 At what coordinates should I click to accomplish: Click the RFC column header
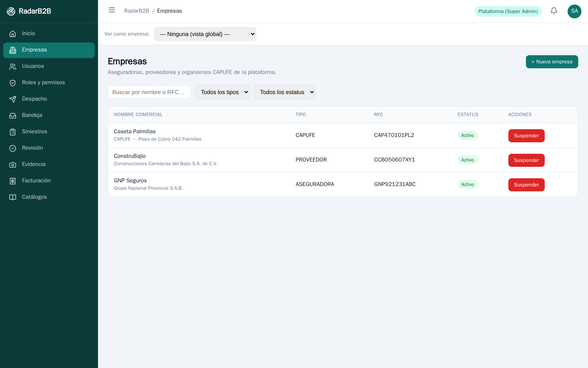pos(378,115)
